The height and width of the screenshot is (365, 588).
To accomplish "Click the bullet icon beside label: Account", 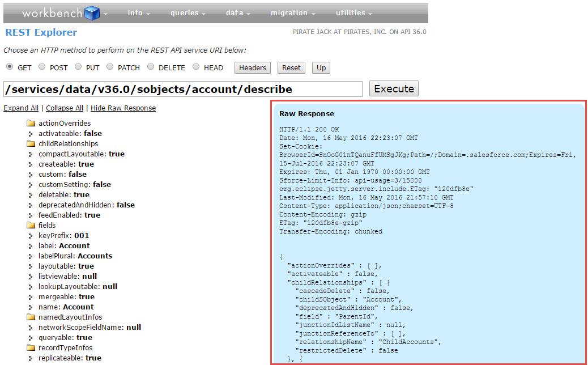I will coord(31,246).
